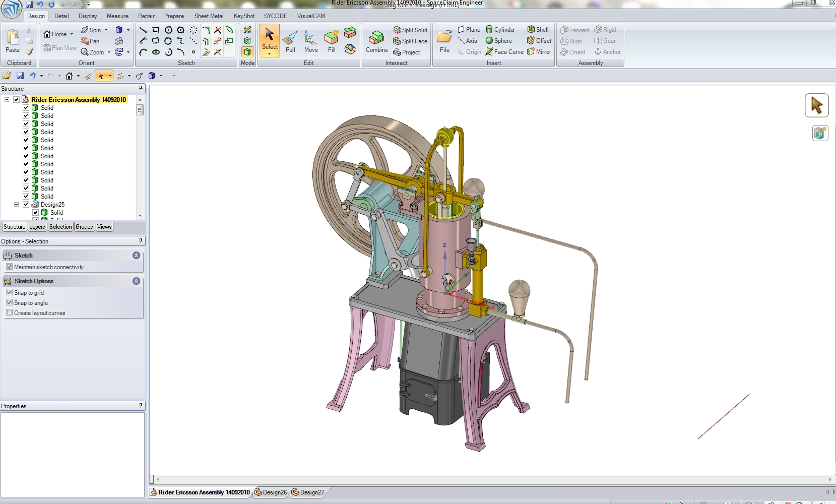Image resolution: width=836 pixels, height=504 pixels.
Task: Click the Combine tool icon
Action: (x=376, y=41)
